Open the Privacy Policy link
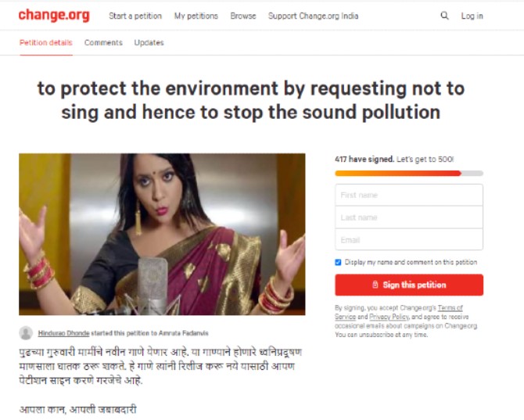Screen dimensions: 524x420 (389, 317)
